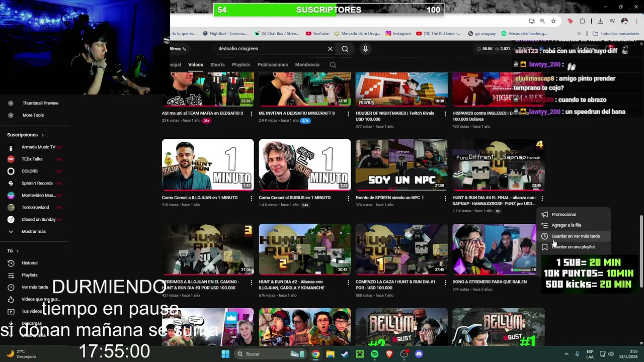Show hidden system tray icons chevron
The width and height of the screenshot is (644, 362).
pos(566,354)
